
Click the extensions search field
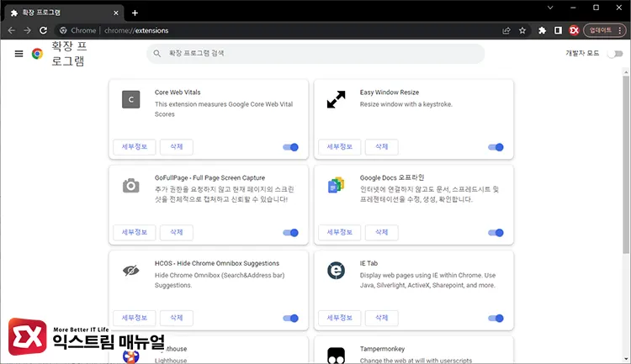315,54
